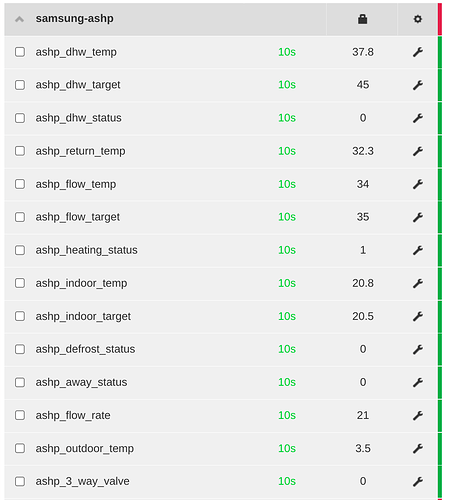
Task: Check the ashp_defrost_status checkbox
Action: [x=20, y=349]
